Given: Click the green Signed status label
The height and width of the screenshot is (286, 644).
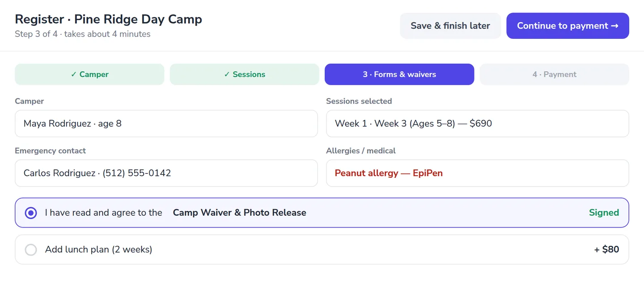Looking at the screenshot, I should (x=604, y=213).
